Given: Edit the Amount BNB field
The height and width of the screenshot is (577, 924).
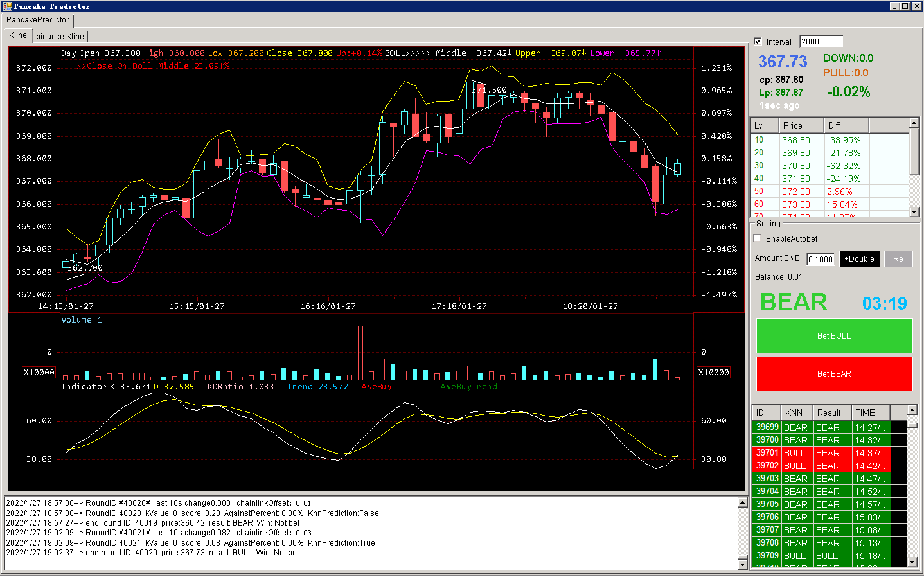Looking at the screenshot, I should (821, 259).
